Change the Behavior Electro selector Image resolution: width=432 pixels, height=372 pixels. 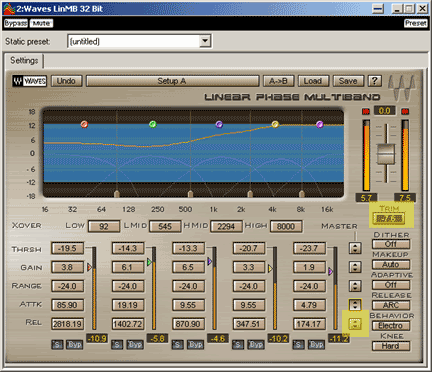pos(391,326)
